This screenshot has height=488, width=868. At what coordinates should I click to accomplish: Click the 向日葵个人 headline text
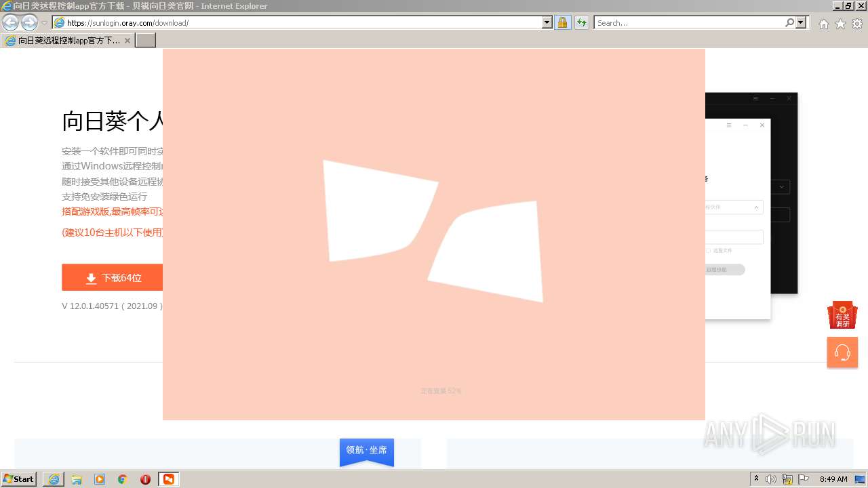click(x=113, y=121)
